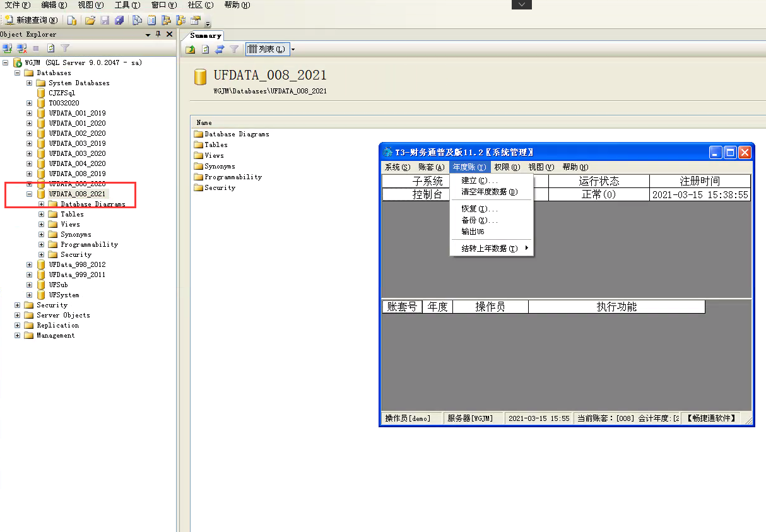Expand the T0032020 database node

coord(30,103)
